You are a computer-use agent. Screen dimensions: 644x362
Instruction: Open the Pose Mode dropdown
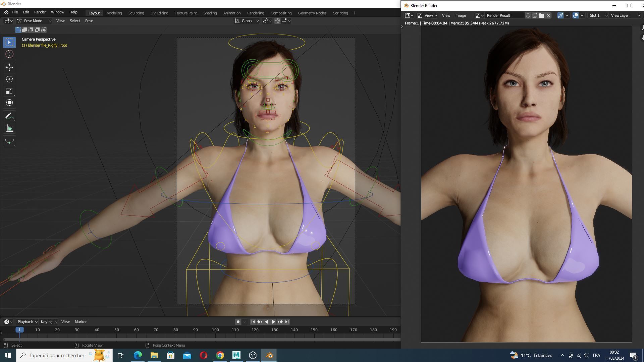(34, 21)
